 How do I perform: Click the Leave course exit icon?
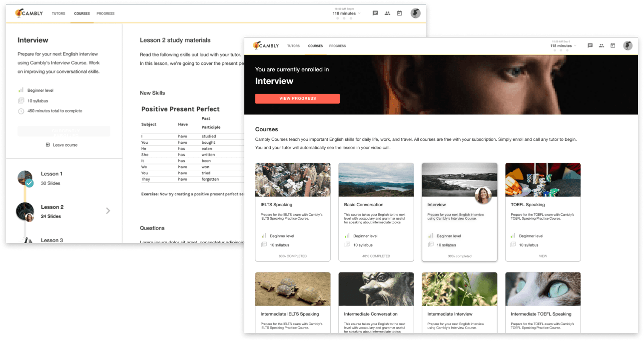[x=47, y=145]
